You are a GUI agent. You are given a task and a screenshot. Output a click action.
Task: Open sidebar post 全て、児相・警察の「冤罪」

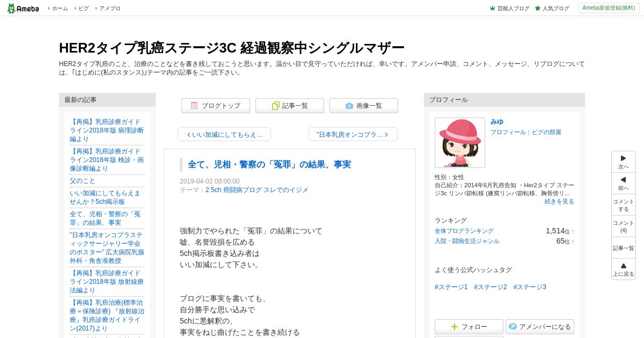pos(105,218)
